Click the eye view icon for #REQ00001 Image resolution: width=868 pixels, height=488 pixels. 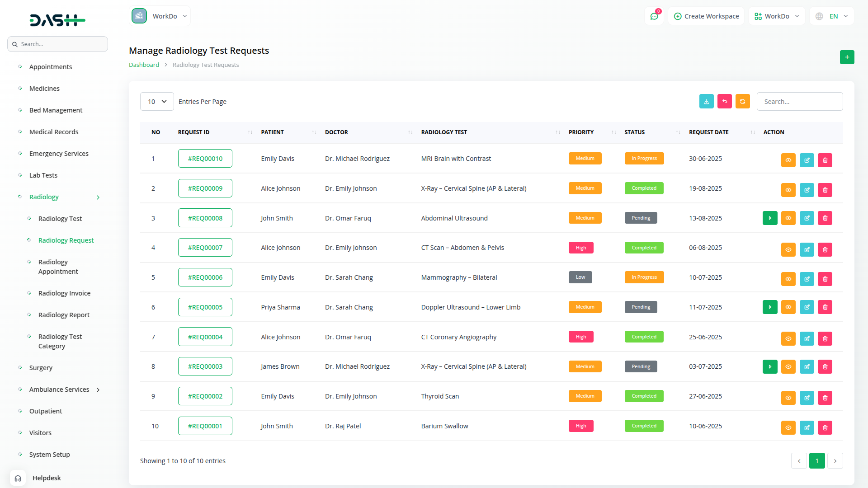pyautogui.click(x=788, y=427)
